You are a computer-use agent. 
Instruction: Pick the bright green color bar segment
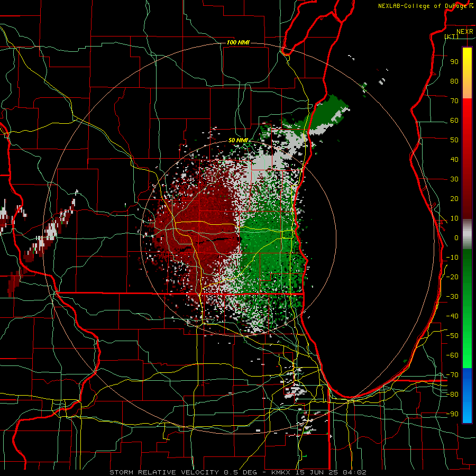point(467,349)
